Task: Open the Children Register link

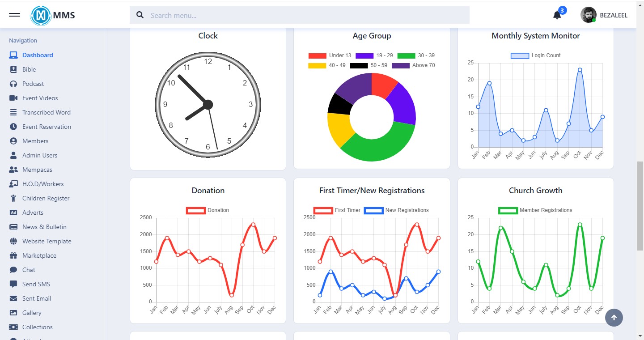Action: 46,198
